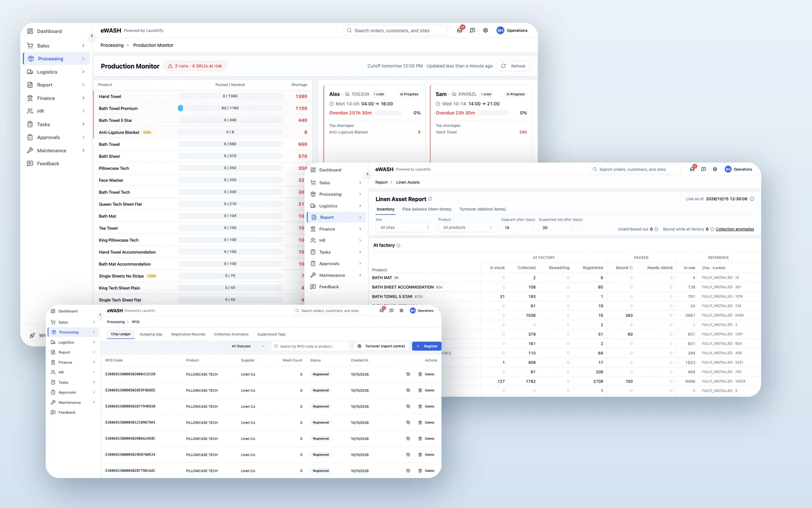
Task: Open settings gear in RFID window header
Action: pyautogui.click(x=401, y=310)
